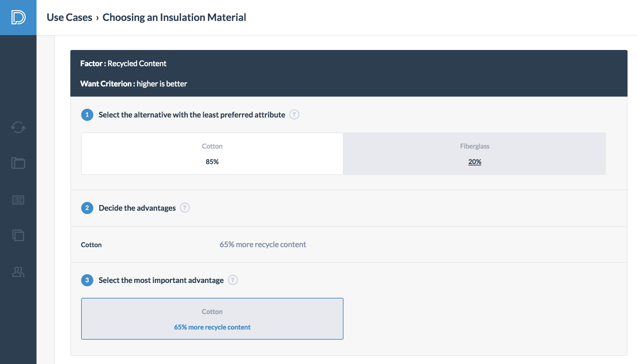Open the sync/refresh icon in the sidebar

click(18, 127)
